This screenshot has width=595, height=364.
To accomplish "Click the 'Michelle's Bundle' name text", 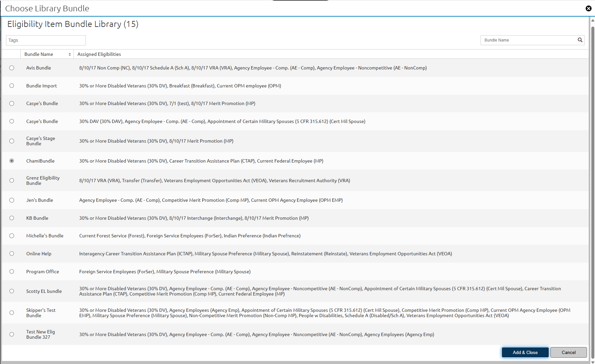I will 45,236.
